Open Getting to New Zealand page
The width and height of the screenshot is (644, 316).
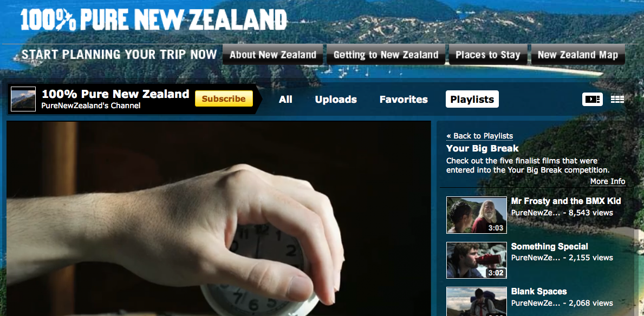pyautogui.click(x=386, y=55)
